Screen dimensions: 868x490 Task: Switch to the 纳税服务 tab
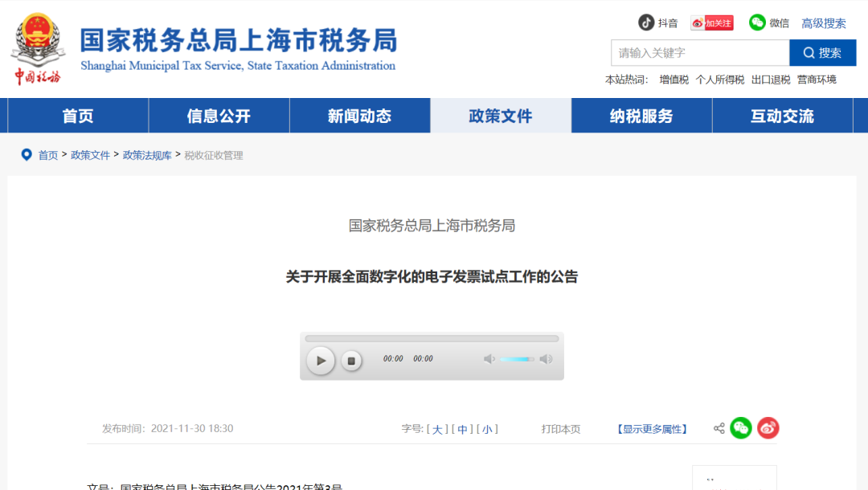tap(641, 116)
